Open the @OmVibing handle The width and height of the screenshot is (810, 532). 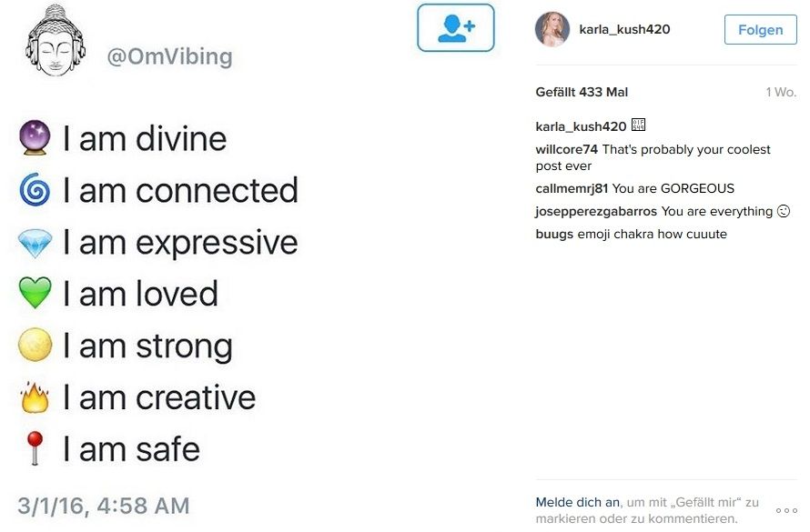[x=170, y=57]
